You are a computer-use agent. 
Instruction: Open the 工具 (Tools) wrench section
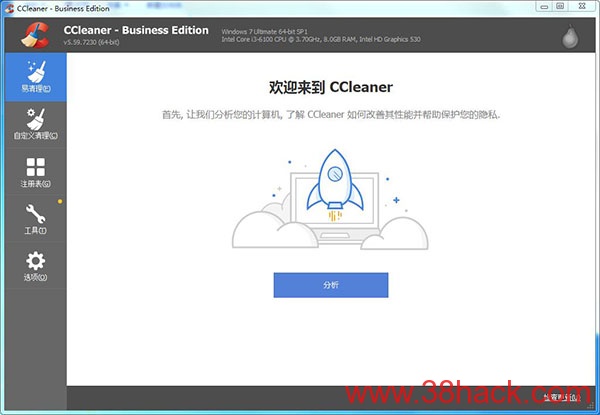click(36, 219)
